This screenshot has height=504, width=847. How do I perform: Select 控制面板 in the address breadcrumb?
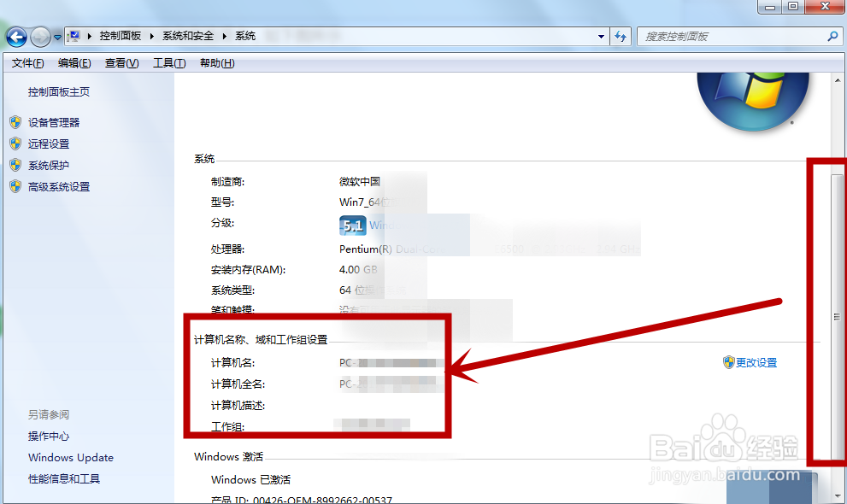tap(120, 36)
